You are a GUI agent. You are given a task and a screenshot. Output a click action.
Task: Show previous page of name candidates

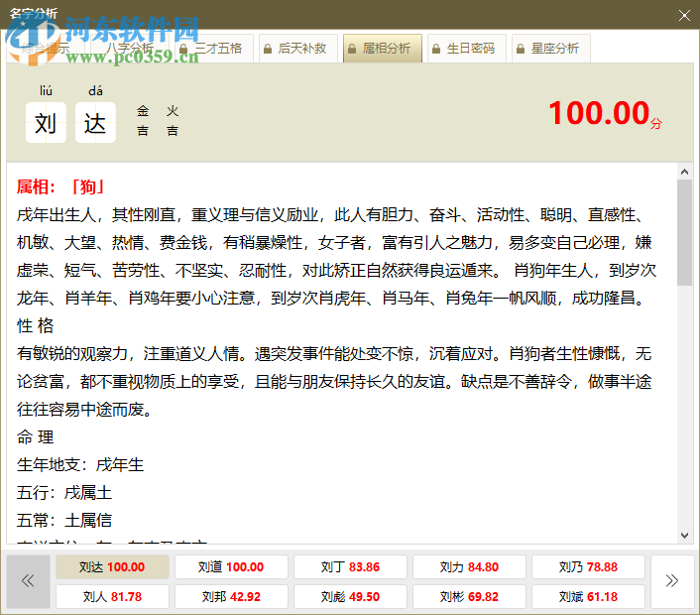[28, 581]
